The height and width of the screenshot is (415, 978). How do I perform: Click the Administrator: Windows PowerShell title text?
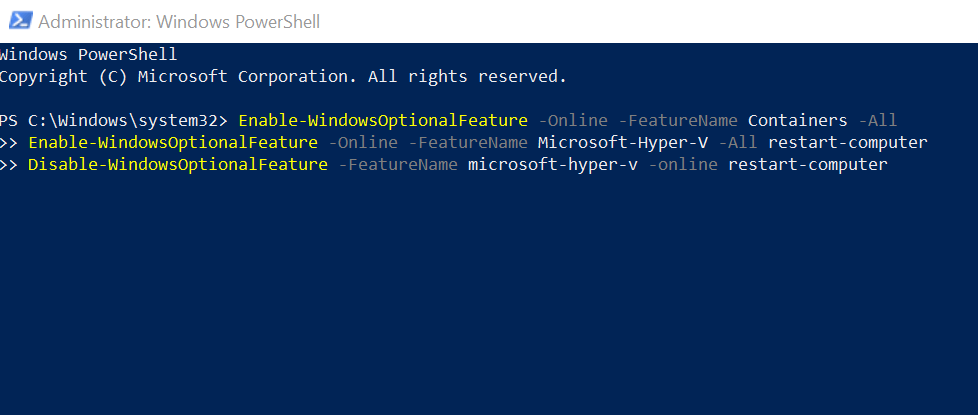coord(179,22)
